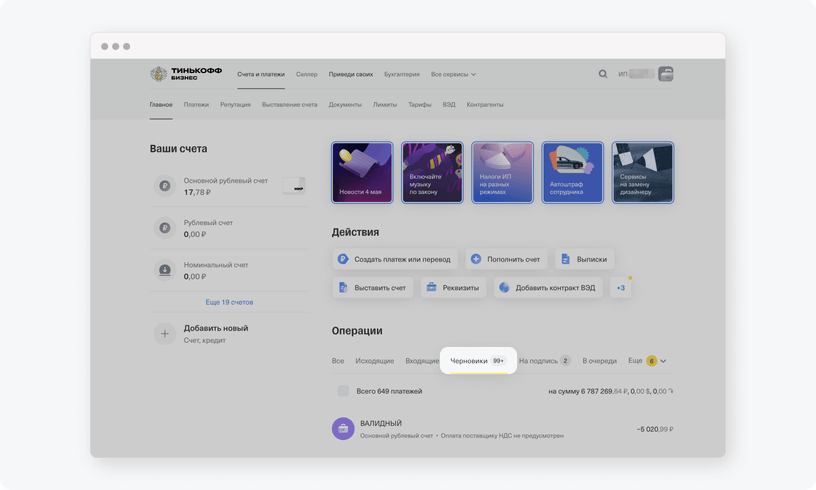
Task: Click the Пополнить счет button
Action: pyautogui.click(x=506, y=259)
